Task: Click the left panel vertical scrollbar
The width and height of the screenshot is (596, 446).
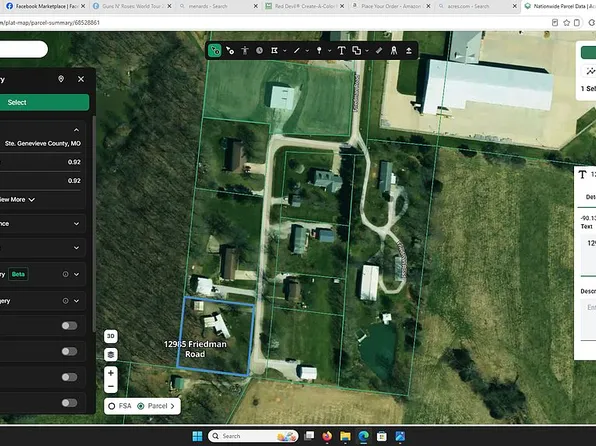Action: coord(94,224)
